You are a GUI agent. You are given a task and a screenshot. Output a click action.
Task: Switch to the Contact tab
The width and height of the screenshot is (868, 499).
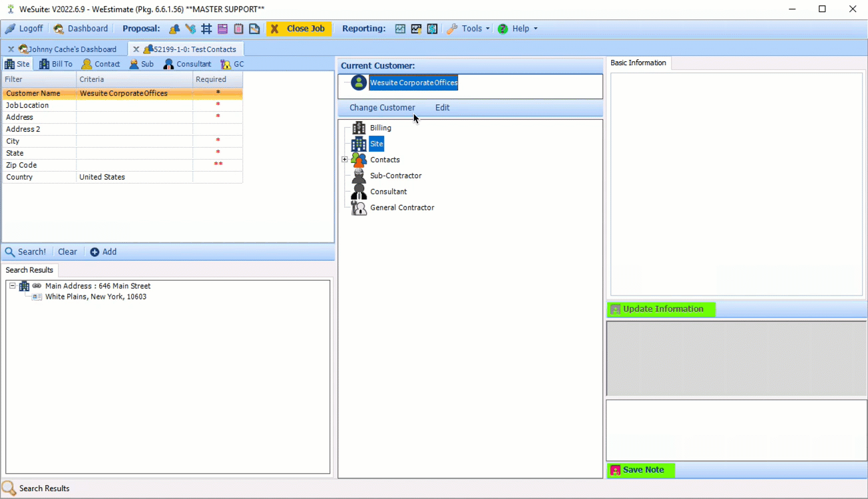click(x=101, y=64)
